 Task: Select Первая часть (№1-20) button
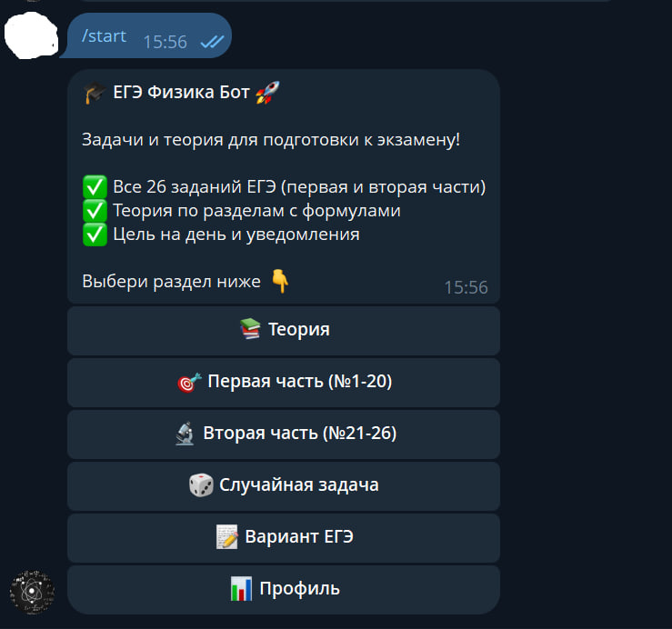tap(284, 382)
